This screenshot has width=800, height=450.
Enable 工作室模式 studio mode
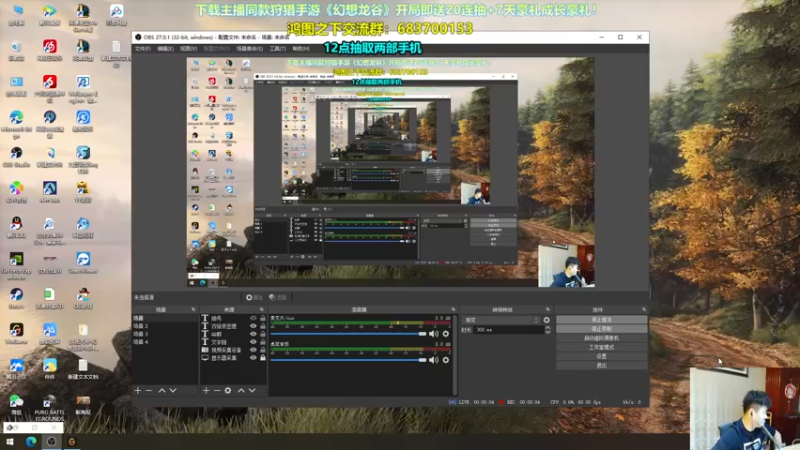[602, 347]
